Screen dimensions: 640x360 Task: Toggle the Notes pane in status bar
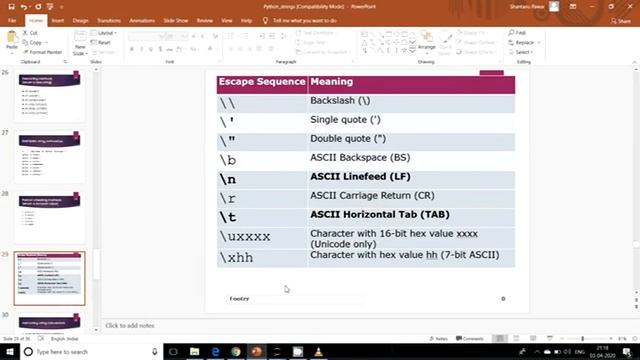438,338
